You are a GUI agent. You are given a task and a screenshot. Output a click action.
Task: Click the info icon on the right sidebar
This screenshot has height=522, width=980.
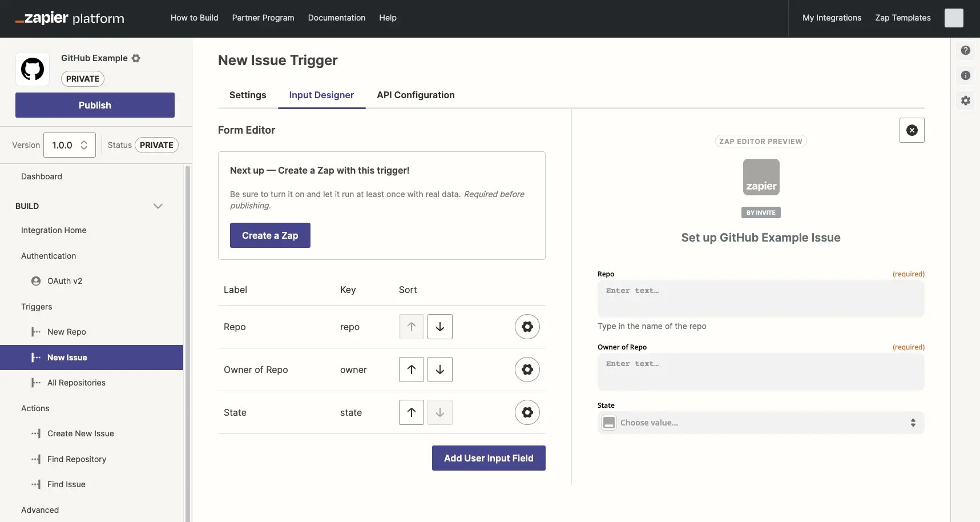tap(966, 75)
